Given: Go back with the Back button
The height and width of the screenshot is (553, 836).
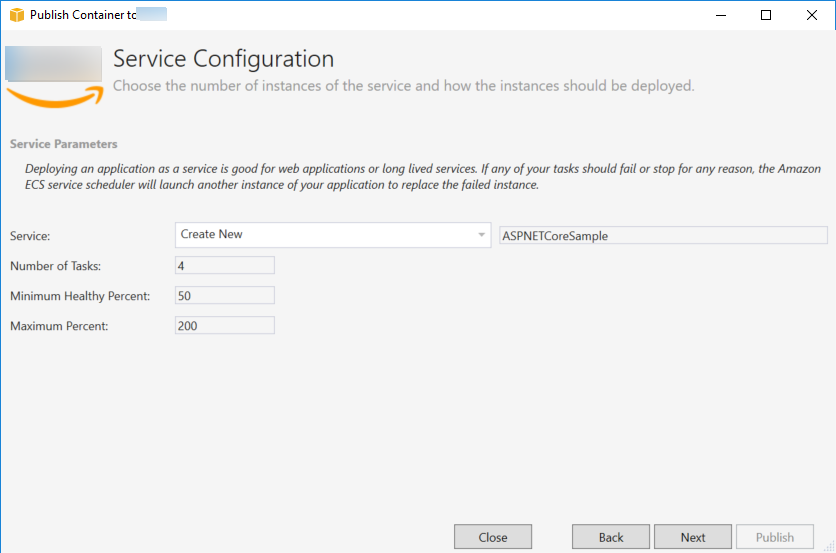Looking at the screenshot, I should pos(611,537).
